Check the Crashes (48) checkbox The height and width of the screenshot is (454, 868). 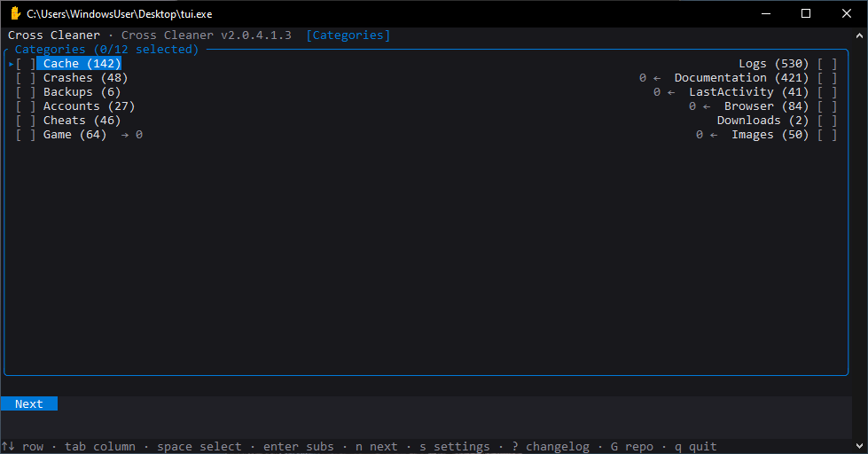(x=26, y=78)
